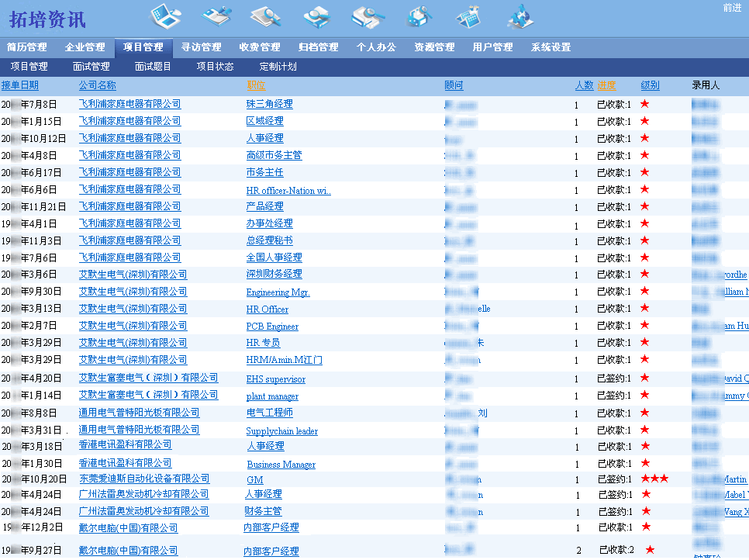
Task: Open 飞利浦家庭电器有限公司 in the 区域经理 row
Action: pyautogui.click(x=130, y=121)
